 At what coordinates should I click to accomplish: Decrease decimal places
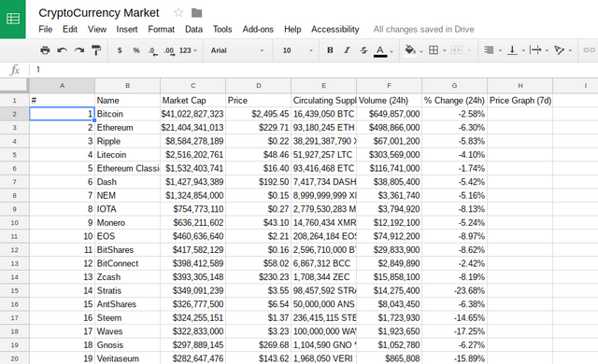(153, 51)
